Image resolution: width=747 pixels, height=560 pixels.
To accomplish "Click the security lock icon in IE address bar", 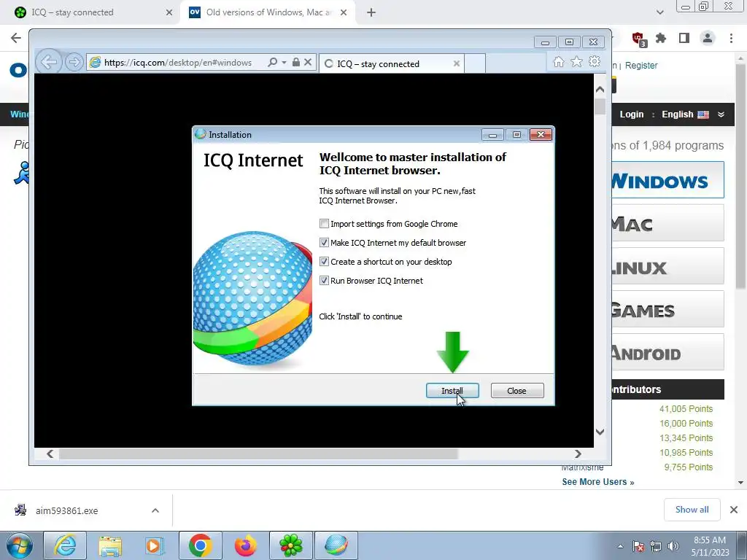I will (296, 63).
